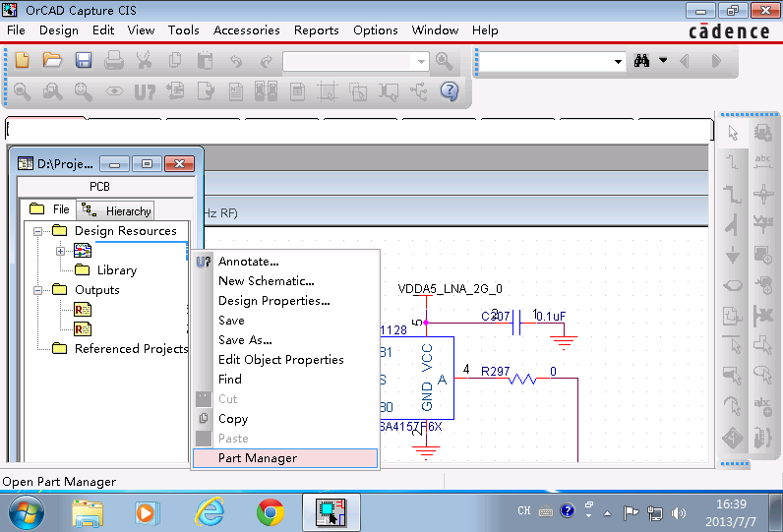Select the Referenced Projects folder
This screenshot has width=783, height=532.
[x=120, y=348]
